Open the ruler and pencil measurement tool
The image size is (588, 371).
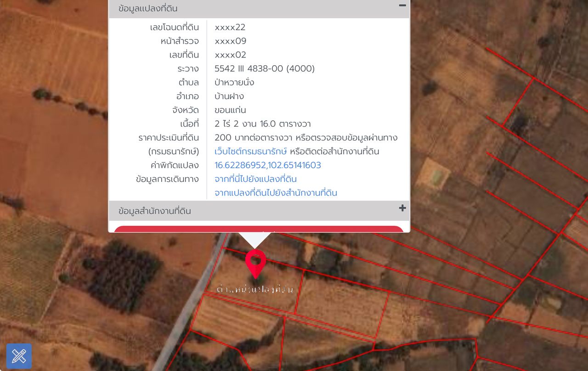coord(19,356)
